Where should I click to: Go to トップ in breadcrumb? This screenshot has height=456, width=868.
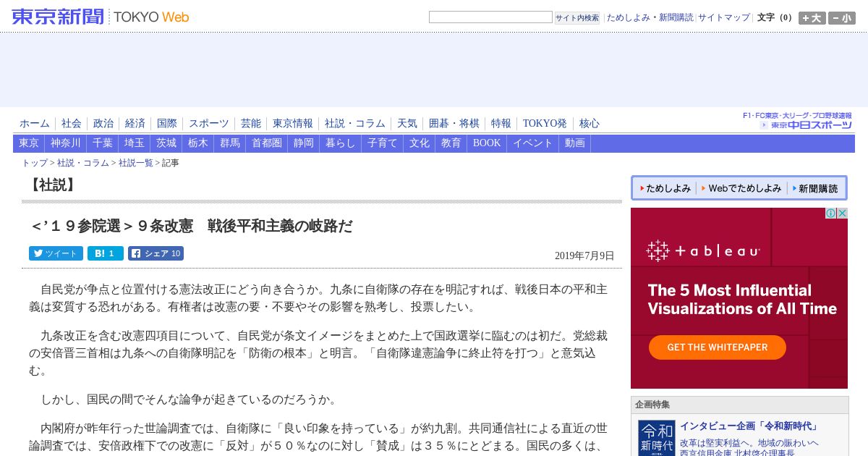[x=35, y=164]
